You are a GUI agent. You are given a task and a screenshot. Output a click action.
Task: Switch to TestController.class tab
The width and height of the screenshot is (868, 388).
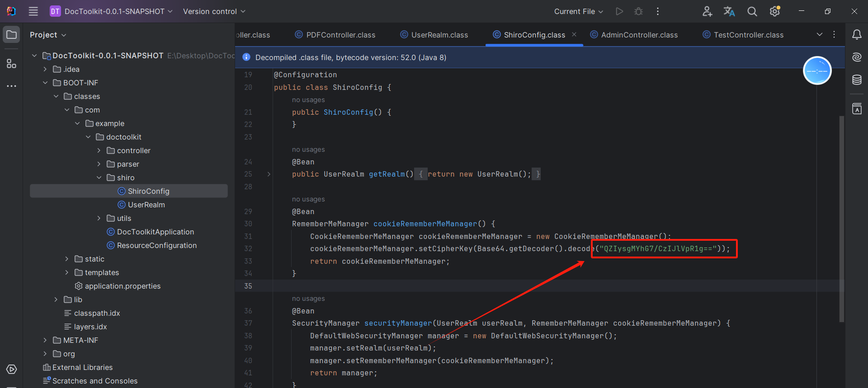pos(743,35)
